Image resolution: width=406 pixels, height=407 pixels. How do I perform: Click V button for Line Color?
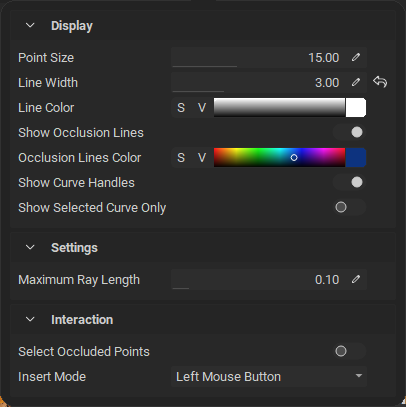202,108
